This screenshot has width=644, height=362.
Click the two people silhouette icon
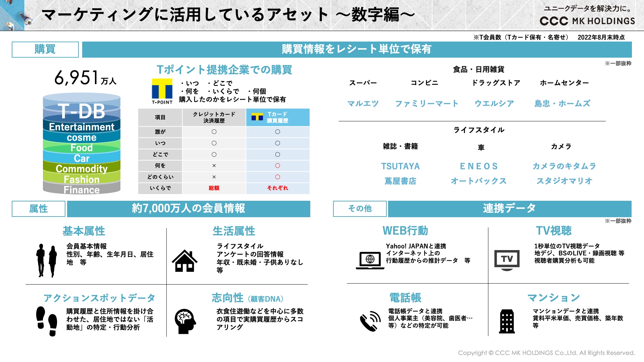[47, 260]
